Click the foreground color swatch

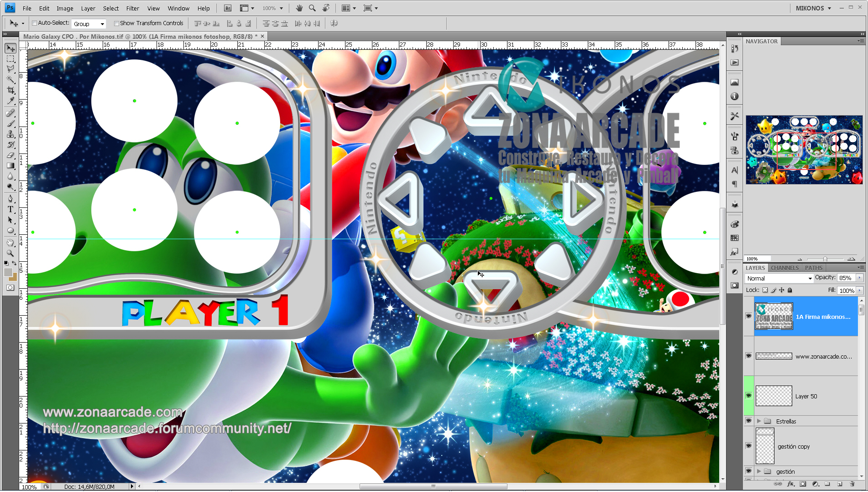pos(8,272)
